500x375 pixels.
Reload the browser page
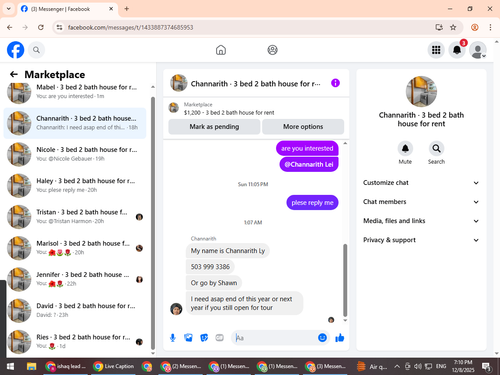pos(41,27)
